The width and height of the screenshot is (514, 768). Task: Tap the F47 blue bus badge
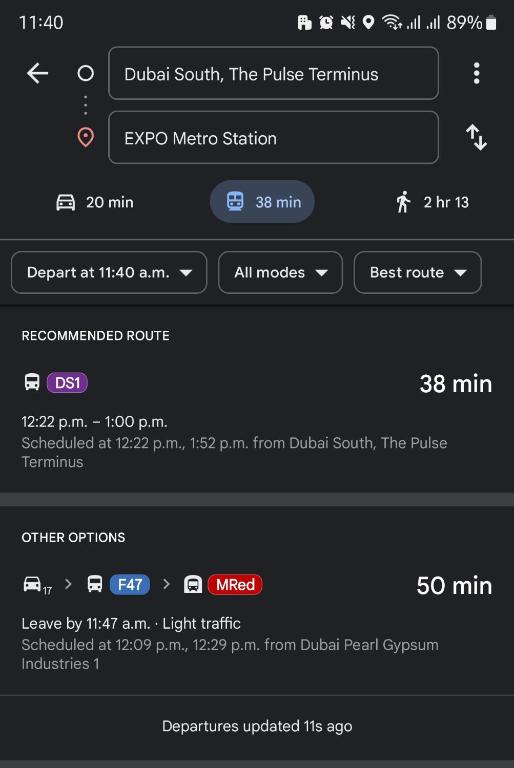(x=130, y=584)
